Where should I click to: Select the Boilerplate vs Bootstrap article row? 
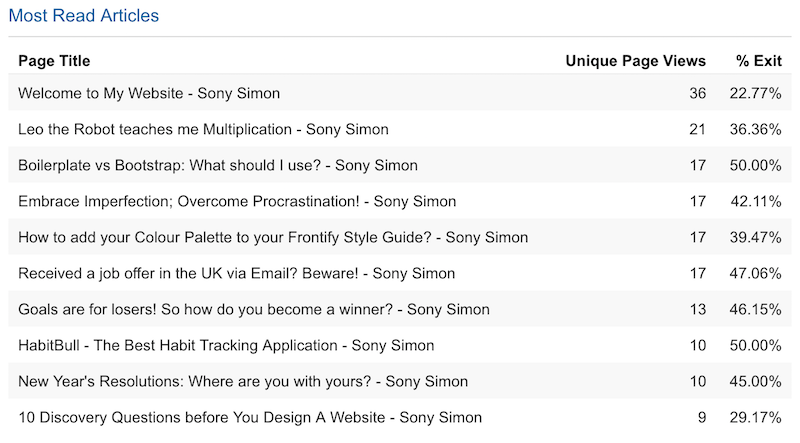point(400,165)
